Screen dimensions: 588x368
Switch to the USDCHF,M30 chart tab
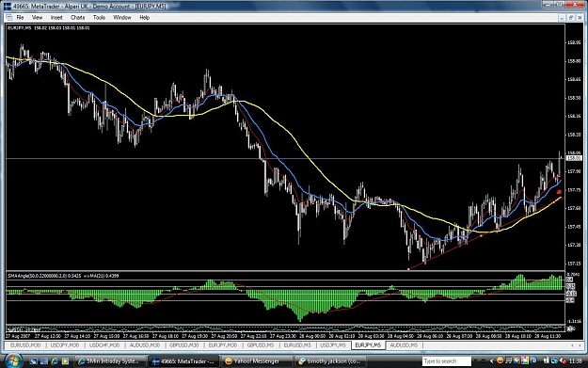point(104,345)
